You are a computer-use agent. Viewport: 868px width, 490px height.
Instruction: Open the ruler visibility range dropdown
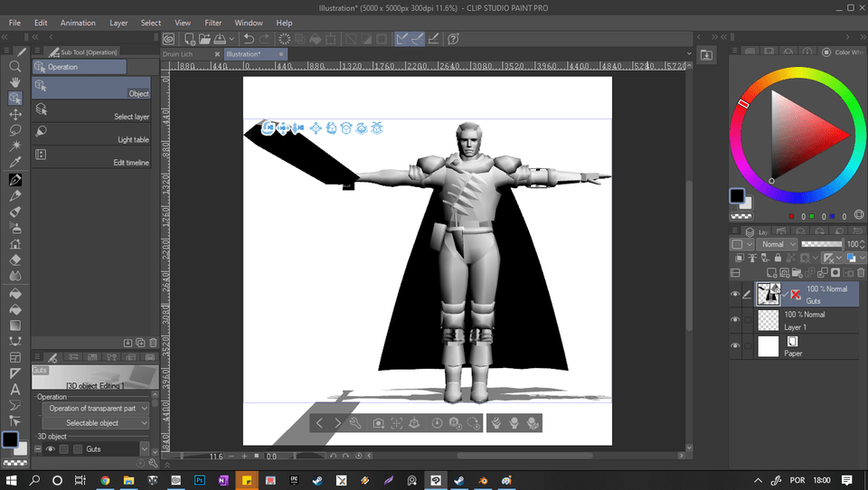pos(832,258)
